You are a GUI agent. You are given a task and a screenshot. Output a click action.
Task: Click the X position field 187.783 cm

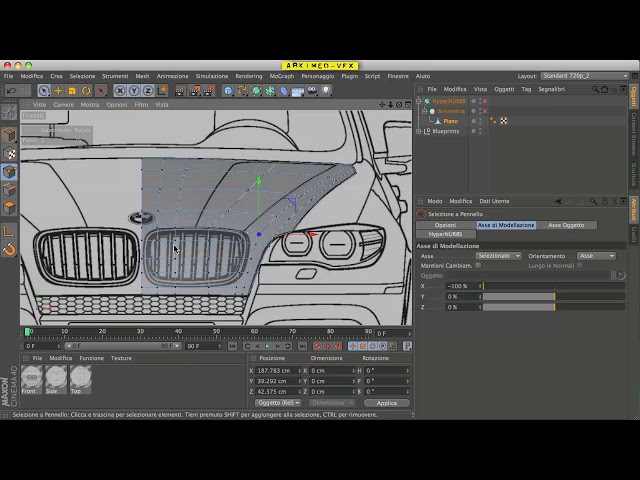point(277,371)
